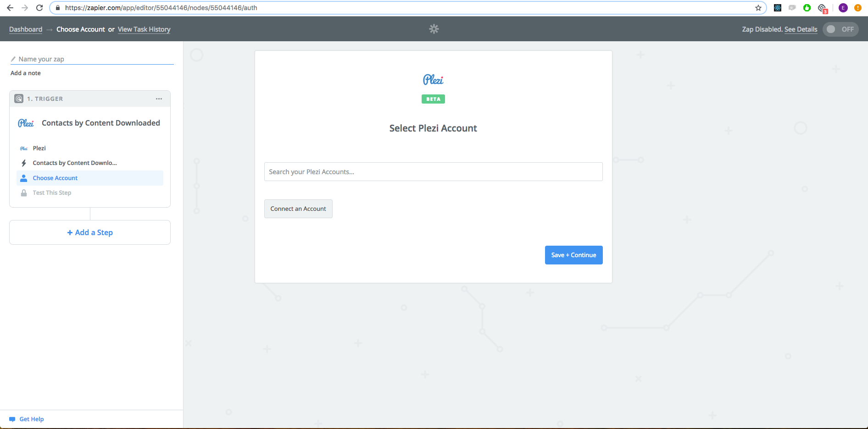Click the Contacts by Content Downloaded heading
Viewport: 868px width, 429px height.
point(101,123)
